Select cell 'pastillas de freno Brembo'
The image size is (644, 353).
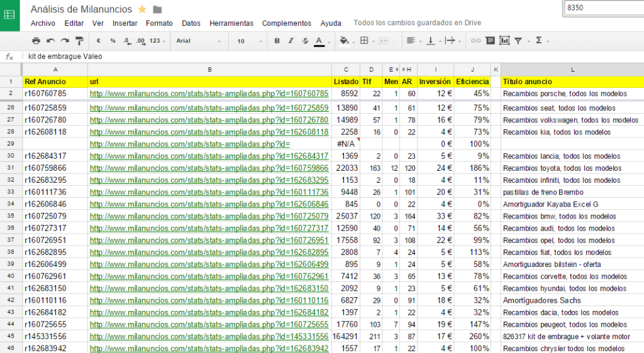(572, 192)
